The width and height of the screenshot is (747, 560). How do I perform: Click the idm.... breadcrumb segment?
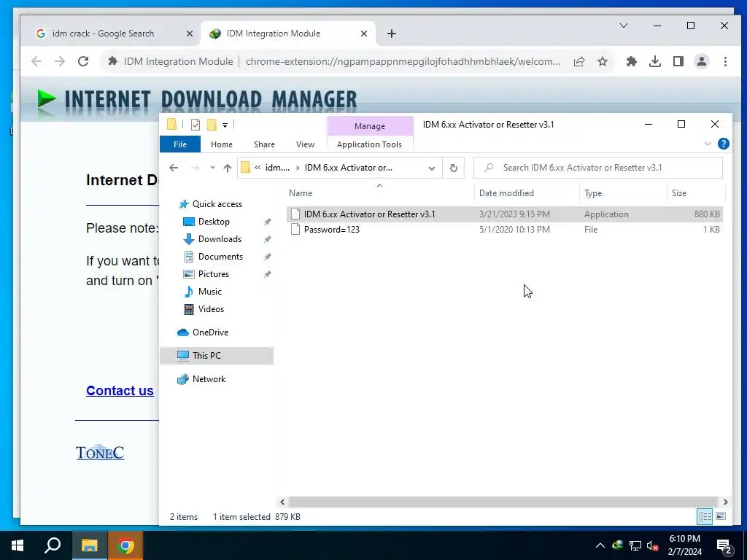click(277, 168)
